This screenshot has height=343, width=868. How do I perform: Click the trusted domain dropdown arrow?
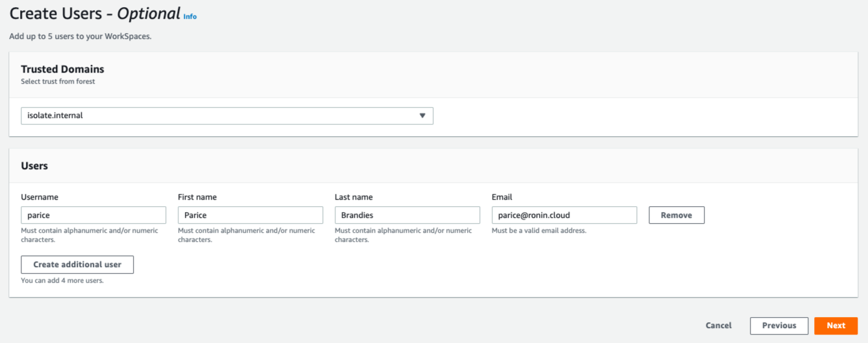[422, 115]
